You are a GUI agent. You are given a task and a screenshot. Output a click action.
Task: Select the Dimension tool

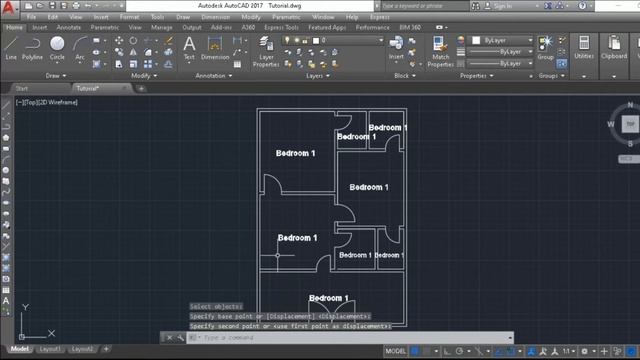(215, 48)
